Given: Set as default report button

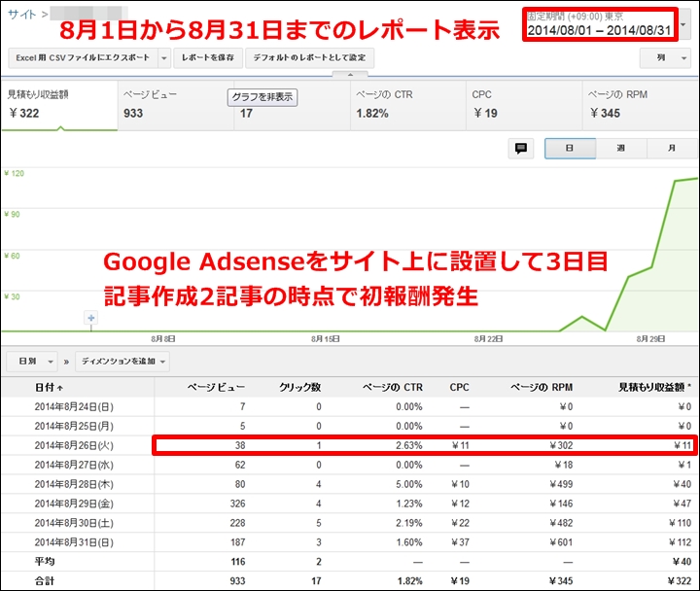Looking at the screenshot, I should coord(309,58).
